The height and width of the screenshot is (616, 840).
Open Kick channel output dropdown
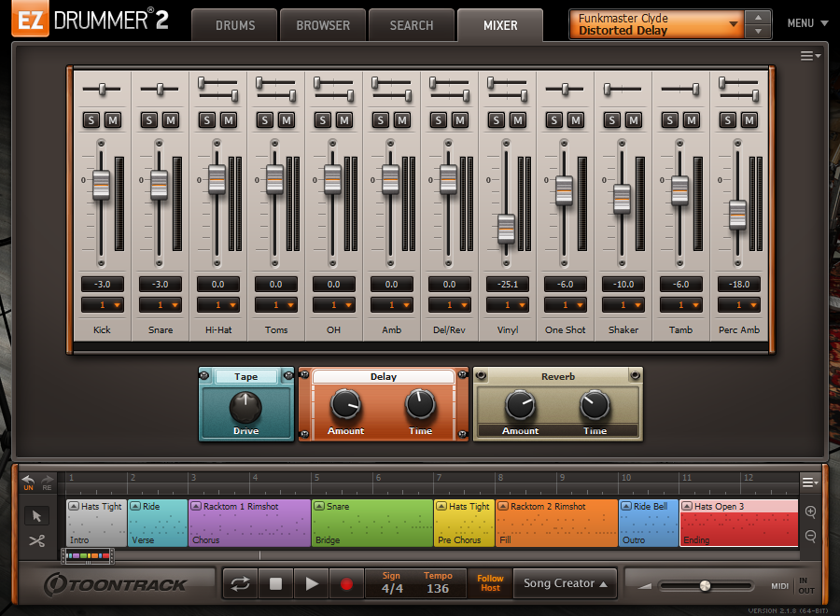[103, 305]
